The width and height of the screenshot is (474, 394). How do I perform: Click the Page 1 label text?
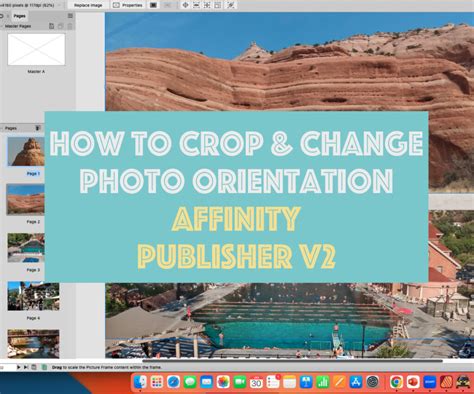[33, 174]
